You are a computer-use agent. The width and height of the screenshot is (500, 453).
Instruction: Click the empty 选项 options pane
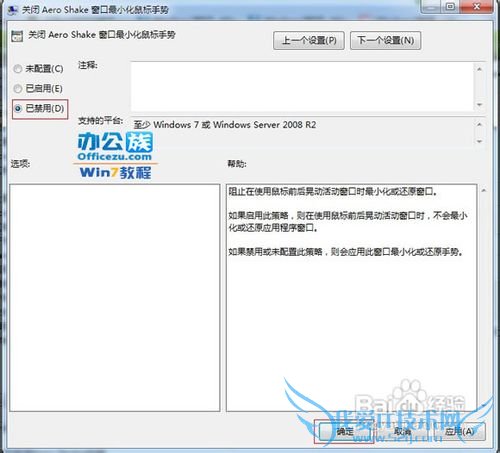pos(115,298)
